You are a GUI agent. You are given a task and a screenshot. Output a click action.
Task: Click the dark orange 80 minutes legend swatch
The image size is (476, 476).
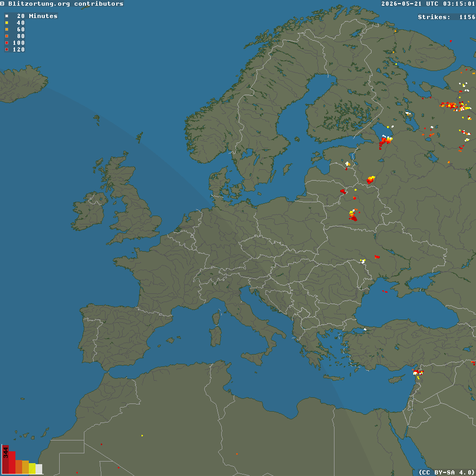pyautogui.click(x=7, y=36)
